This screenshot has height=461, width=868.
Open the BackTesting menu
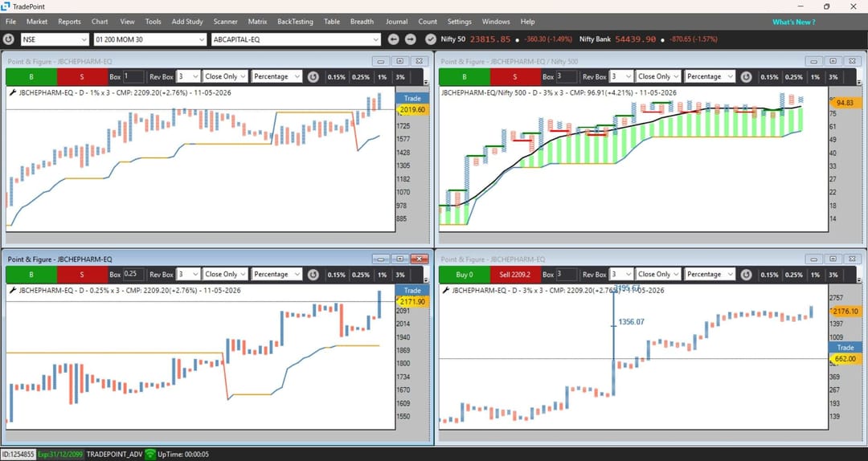[x=295, y=22]
